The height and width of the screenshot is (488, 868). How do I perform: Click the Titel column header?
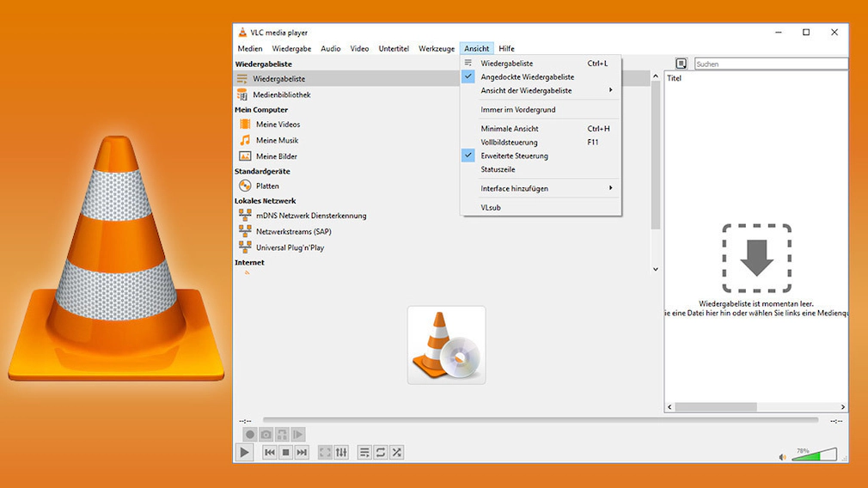[x=675, y=78]
